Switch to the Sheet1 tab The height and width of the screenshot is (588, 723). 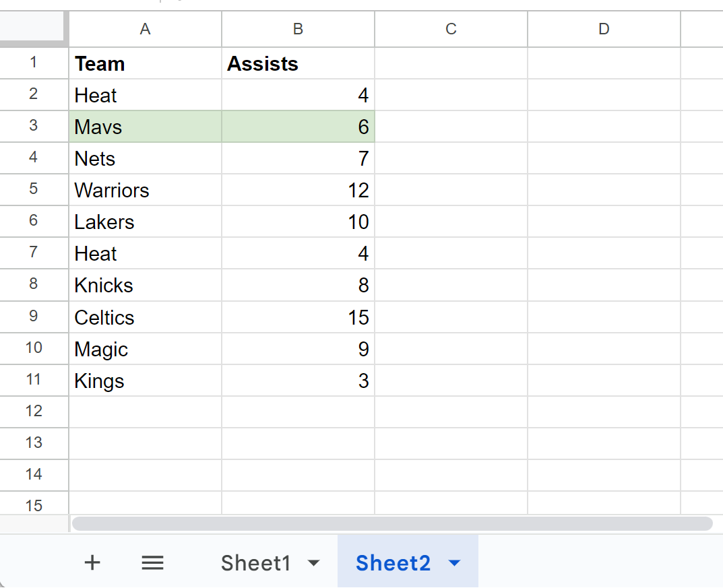pos(256,562)
